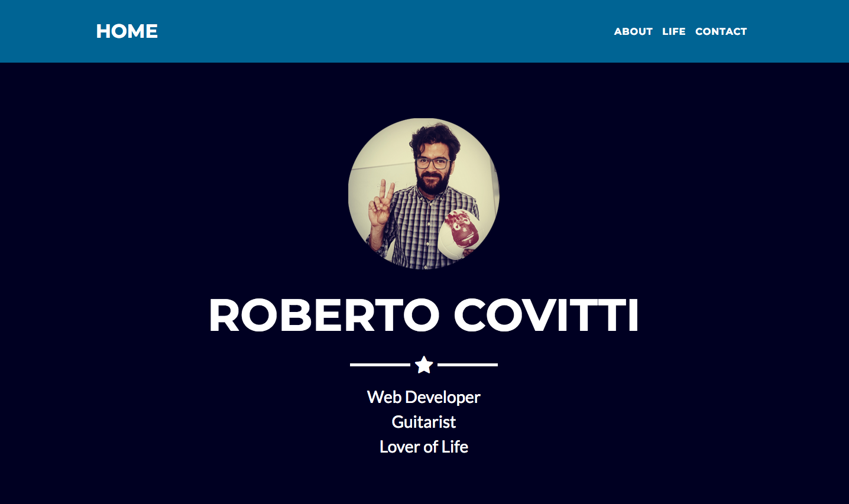The width and height of the screenshot is (849, 504).
Task: Click the Lover of Life subtitle
Action: [x=423, y=447]
